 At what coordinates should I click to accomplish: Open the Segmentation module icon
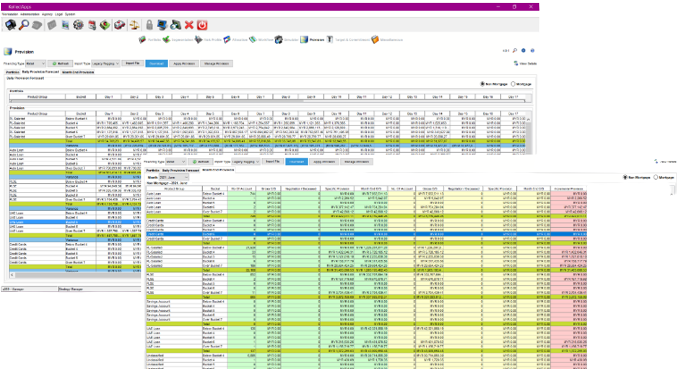tap(166, 40)
